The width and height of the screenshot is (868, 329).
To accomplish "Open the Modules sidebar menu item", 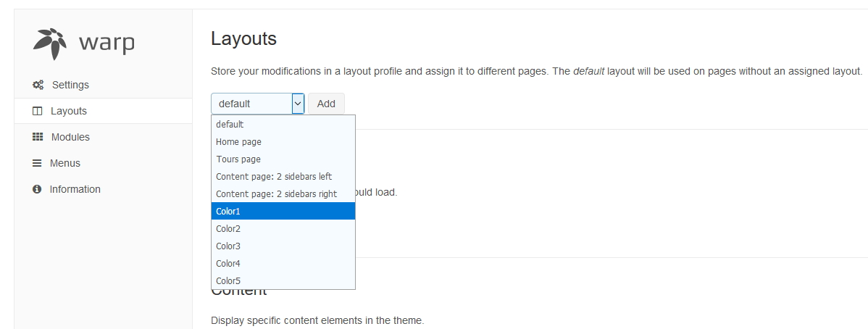I will pos(70,137).
